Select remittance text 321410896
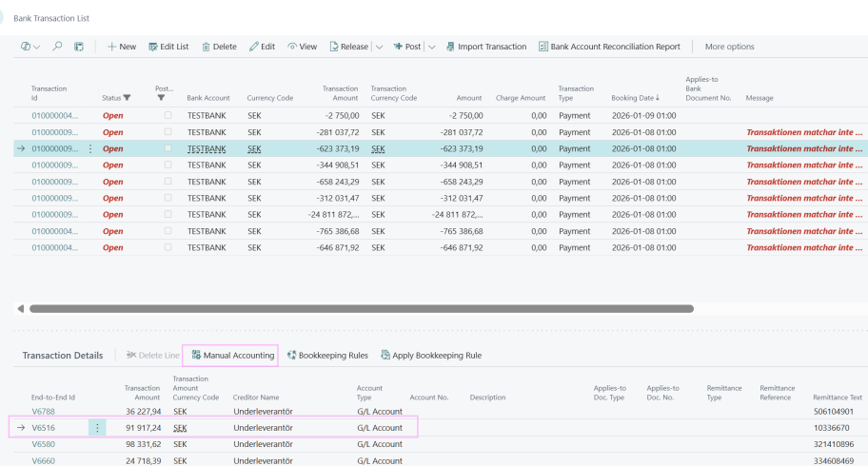The height and width of the screenshot is (466, 868). click(834, 444)
